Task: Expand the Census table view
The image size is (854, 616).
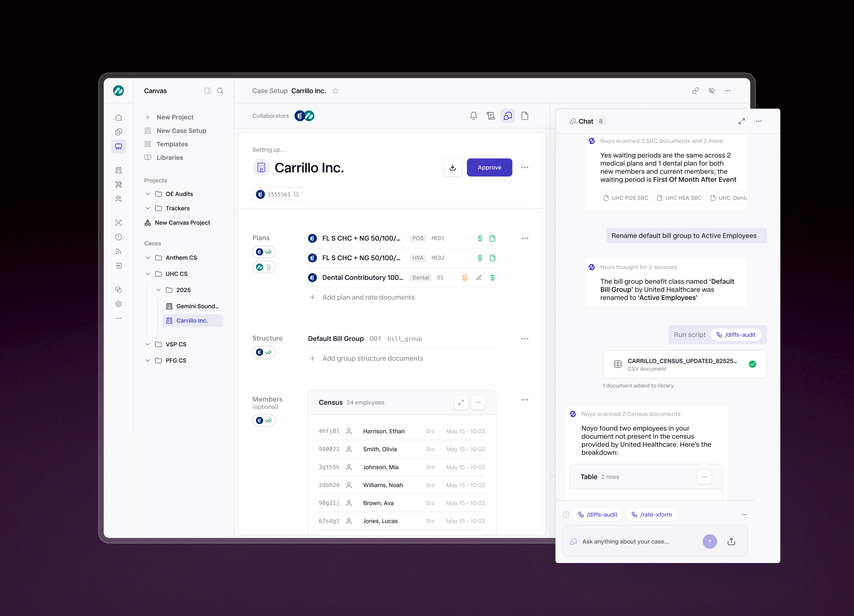Action: point(461,402)
